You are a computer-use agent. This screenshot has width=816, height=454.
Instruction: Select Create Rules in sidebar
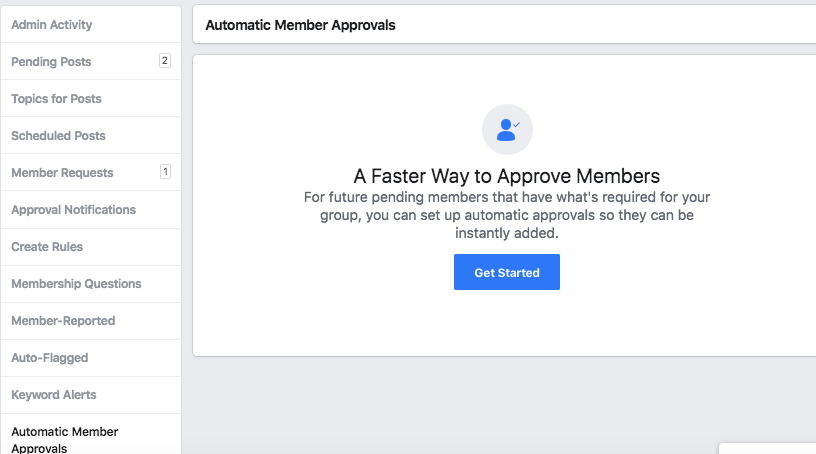91,247
